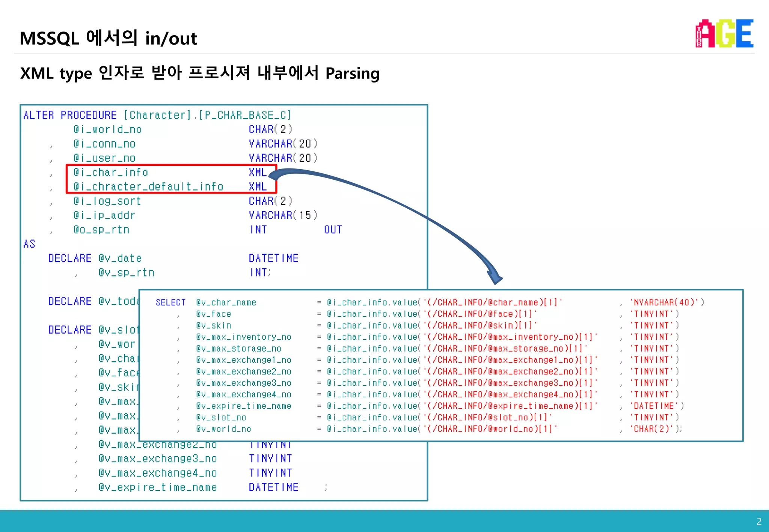Click the AGE logo in the corner

point(724,33)
